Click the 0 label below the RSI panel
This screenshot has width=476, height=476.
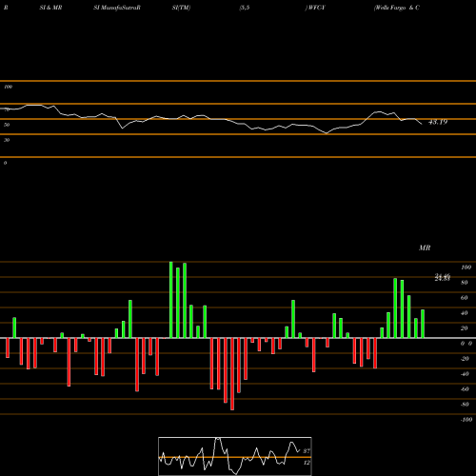pos(5,163)
